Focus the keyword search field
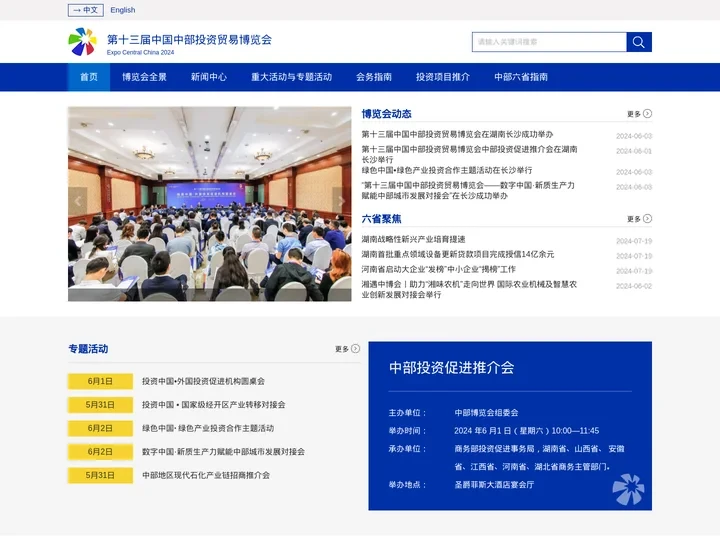This screenshot has width=720, height=540. pyautogui.click(x=549, y=42)
